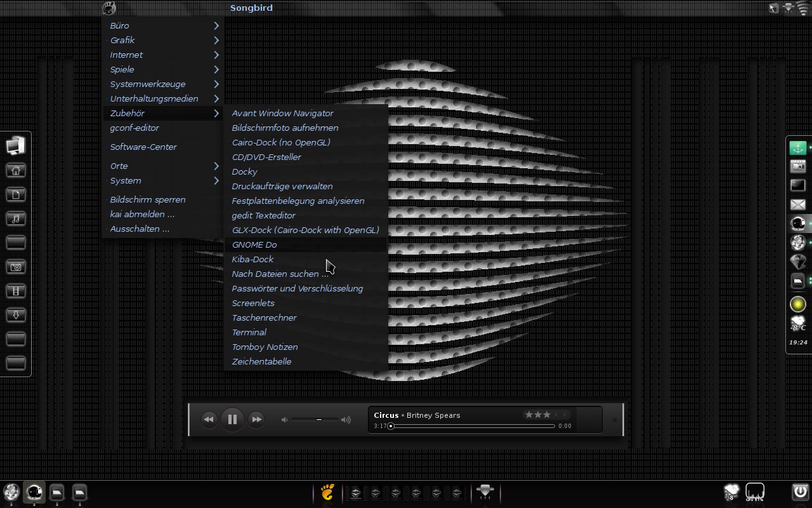812x508 pixels.
Task: Open the weather -8°C applet in right dock
Action: pyautogui.click(x=797, y=324)
